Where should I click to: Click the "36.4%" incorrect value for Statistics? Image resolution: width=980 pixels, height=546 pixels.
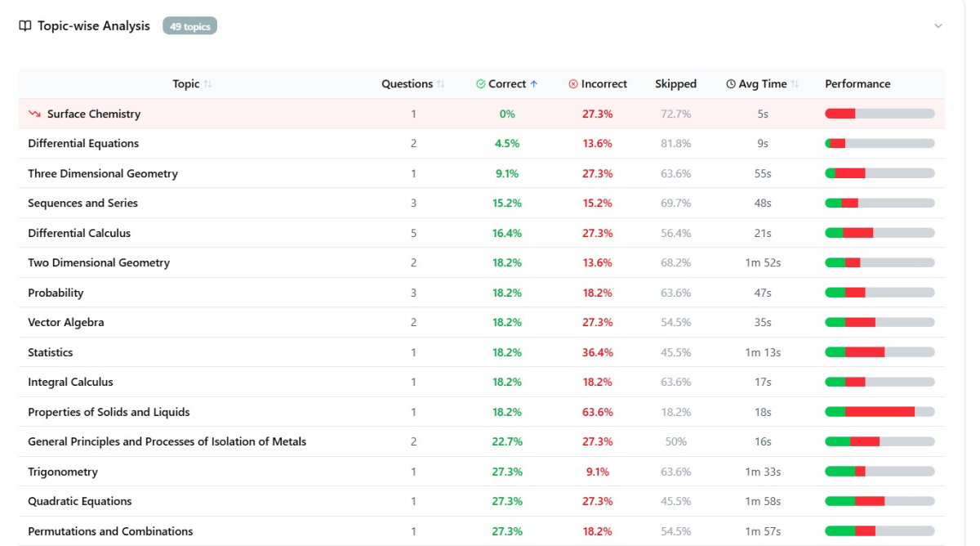[598, 352]
